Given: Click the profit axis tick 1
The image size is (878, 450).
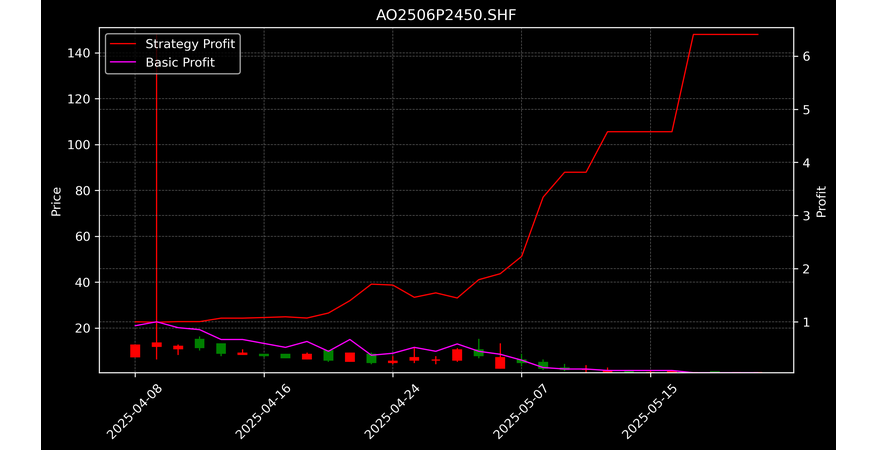Looking at the screenshot, I should click(x=807, y=322).
